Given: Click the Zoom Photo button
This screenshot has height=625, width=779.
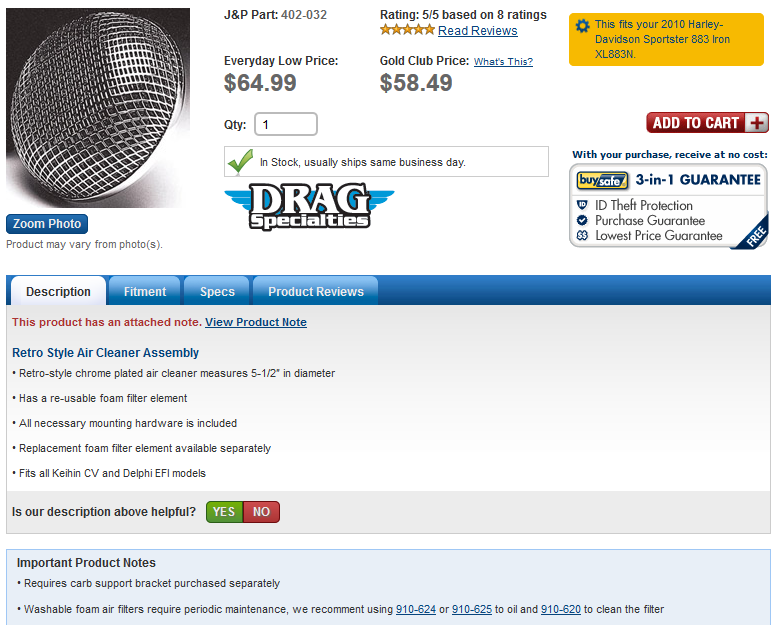Looking at the screenshot, I should point(47,224).
